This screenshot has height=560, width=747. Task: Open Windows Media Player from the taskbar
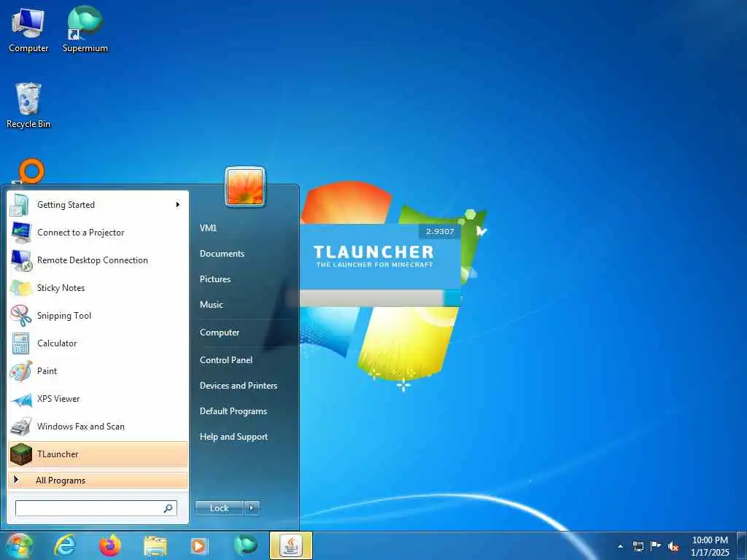[x=198, y=545]
